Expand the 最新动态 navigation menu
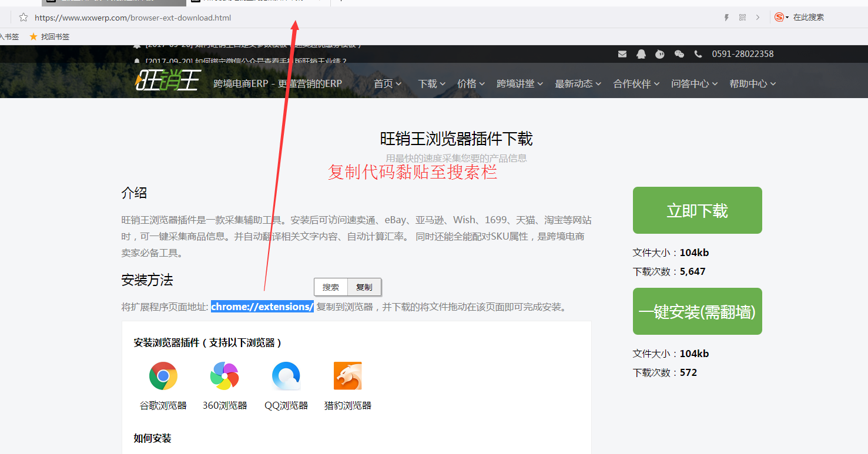This screenshot has height=454, width=868. [578, 84]
